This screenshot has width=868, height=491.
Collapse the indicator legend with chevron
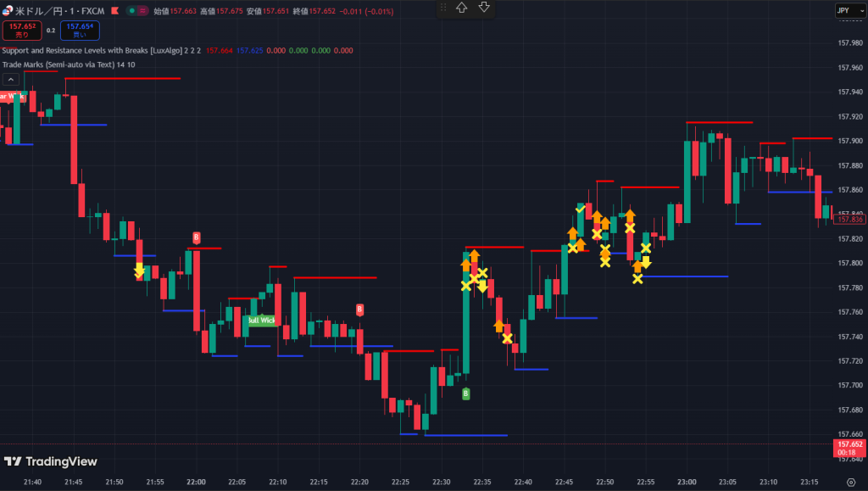coord(11,80)
